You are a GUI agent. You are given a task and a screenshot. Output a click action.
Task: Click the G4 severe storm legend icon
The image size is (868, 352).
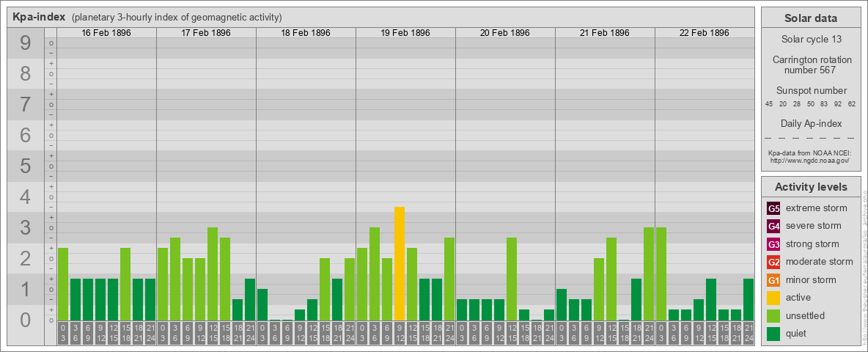(774, 227)
